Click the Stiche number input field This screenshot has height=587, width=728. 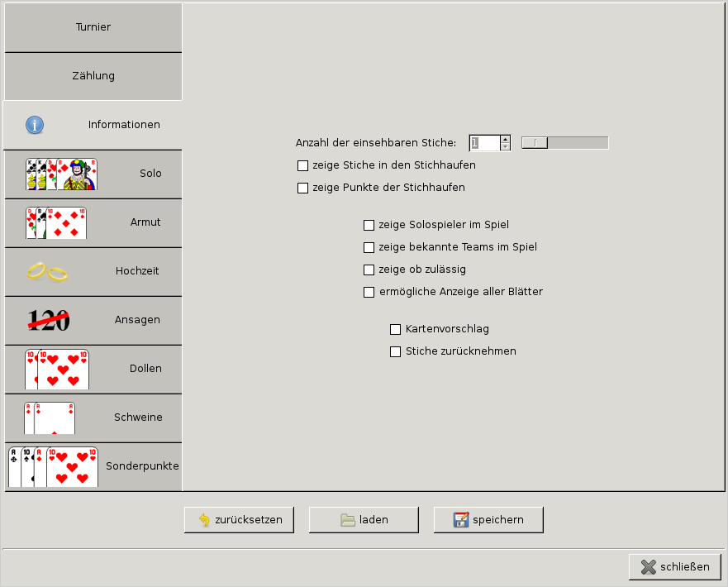pyautogui.click(x=484, y=143)
